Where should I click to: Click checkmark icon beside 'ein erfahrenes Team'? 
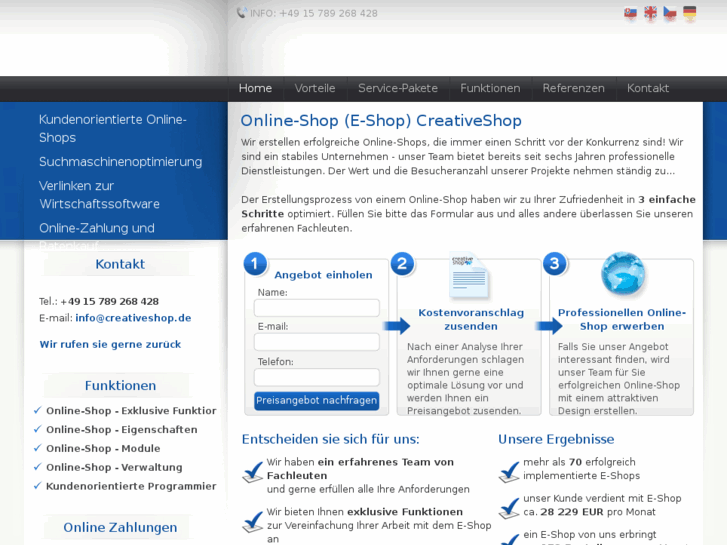point(253,472)
